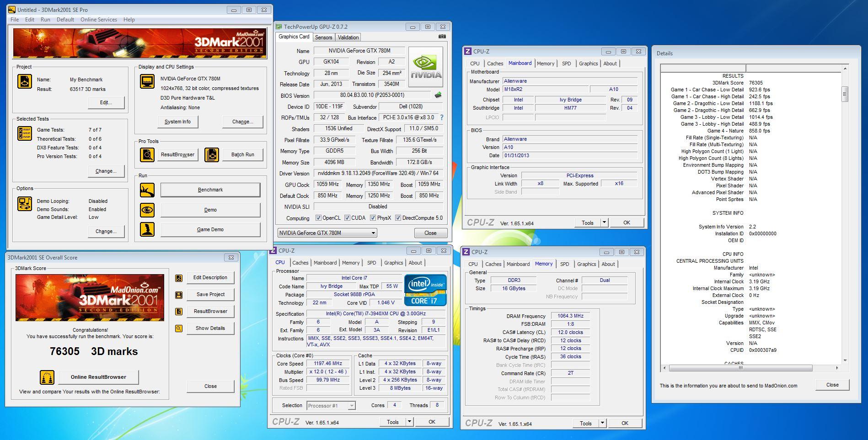The height and width of the screenshot is (440, 868).
Task: Click the Game Demo button
Action: click(x=210, y=229)
